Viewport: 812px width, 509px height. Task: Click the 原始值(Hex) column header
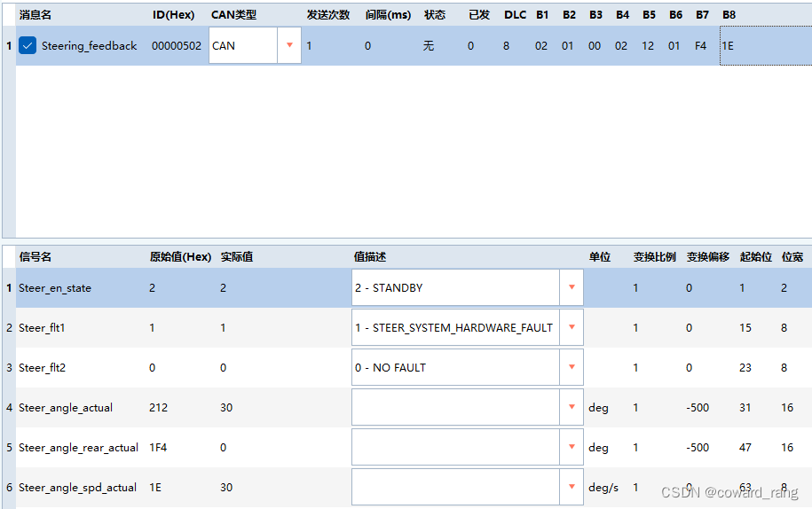point(180,256)
